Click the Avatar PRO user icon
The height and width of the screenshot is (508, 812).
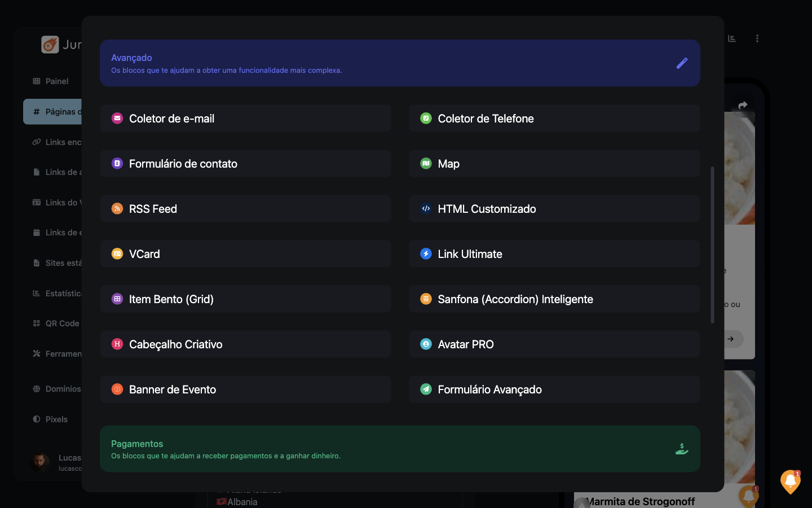[426, 344]
